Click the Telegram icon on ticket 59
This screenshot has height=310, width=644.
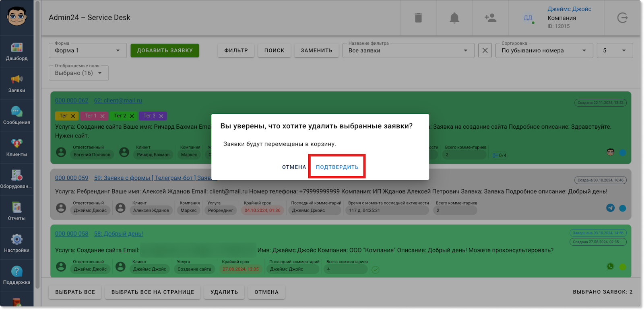[610, 208]
